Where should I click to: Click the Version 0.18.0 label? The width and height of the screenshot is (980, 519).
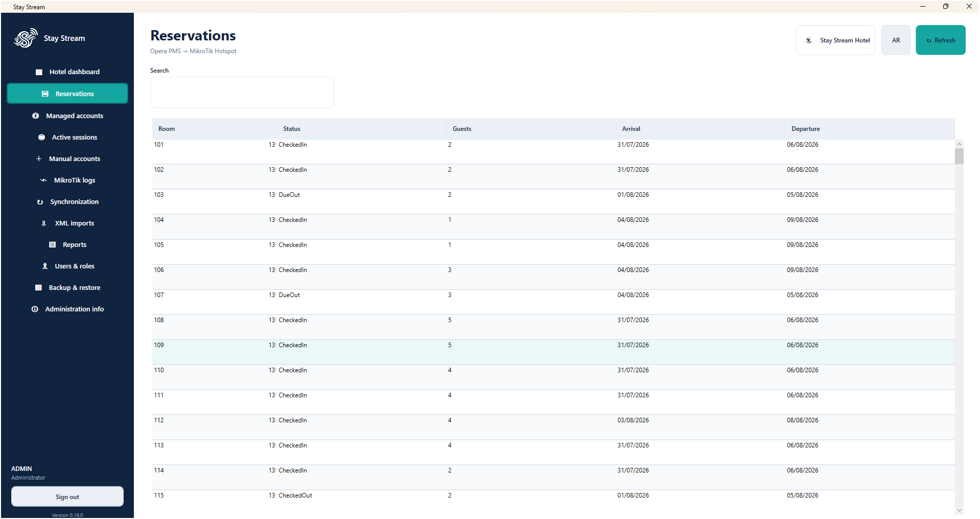pos(67,515)
